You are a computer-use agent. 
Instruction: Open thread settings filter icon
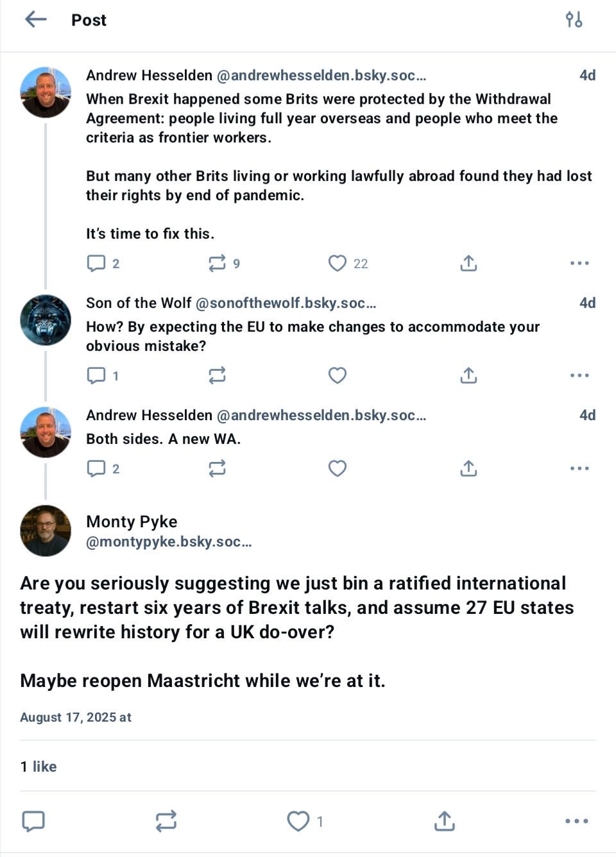tap(574, 20)
